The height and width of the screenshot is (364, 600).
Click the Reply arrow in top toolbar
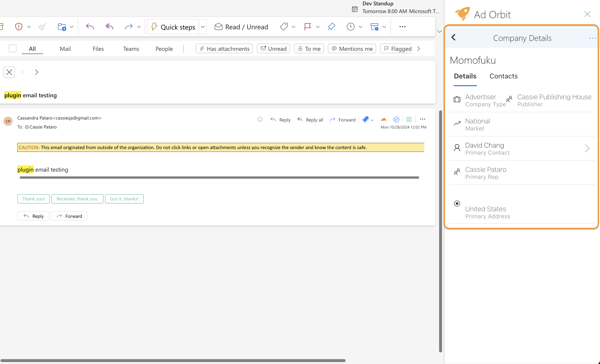click(x=90, y=27)
